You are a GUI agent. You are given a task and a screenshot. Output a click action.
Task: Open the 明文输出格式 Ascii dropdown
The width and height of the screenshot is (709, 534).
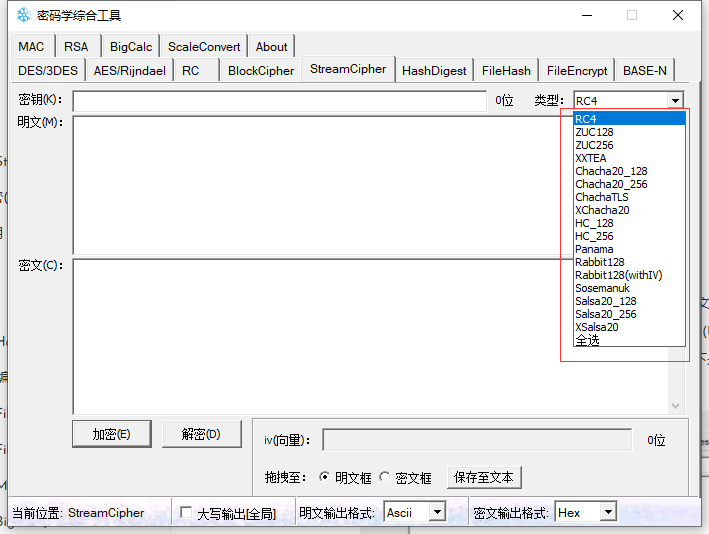click(x=437, y=512)
